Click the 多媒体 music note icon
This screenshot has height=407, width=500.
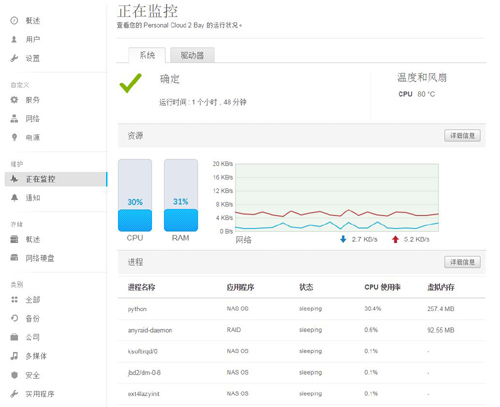(x=14, y=356)
